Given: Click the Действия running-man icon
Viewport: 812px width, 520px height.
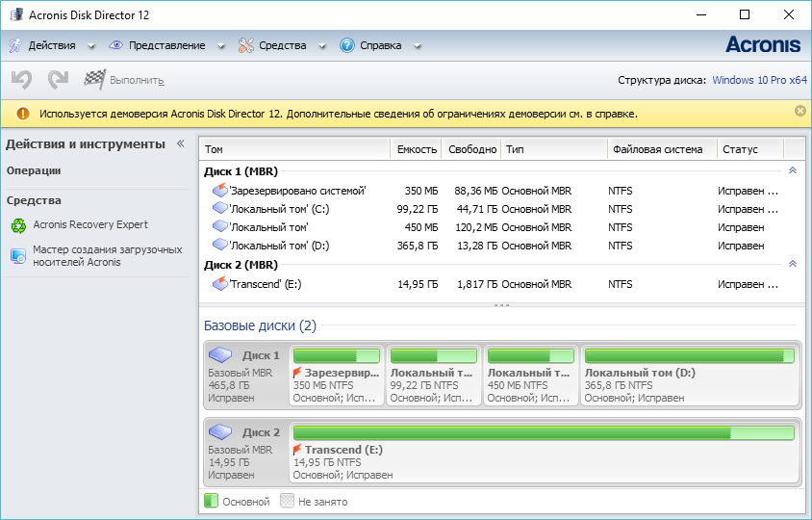Looking at the screenshot, I should pos(15,45).
